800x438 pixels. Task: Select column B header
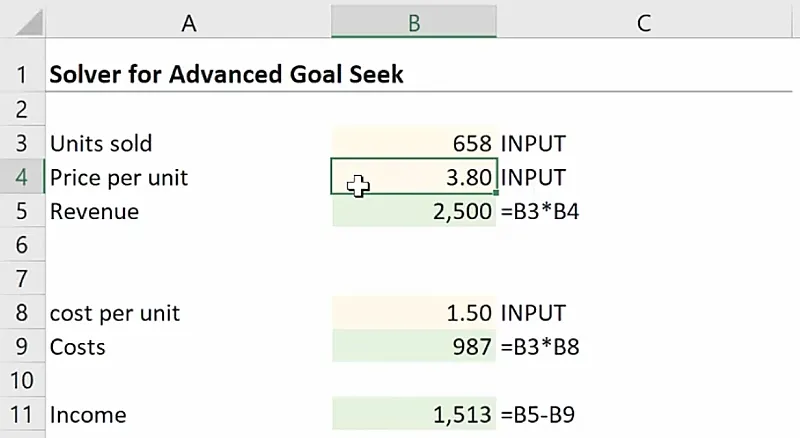coord(413,21)
